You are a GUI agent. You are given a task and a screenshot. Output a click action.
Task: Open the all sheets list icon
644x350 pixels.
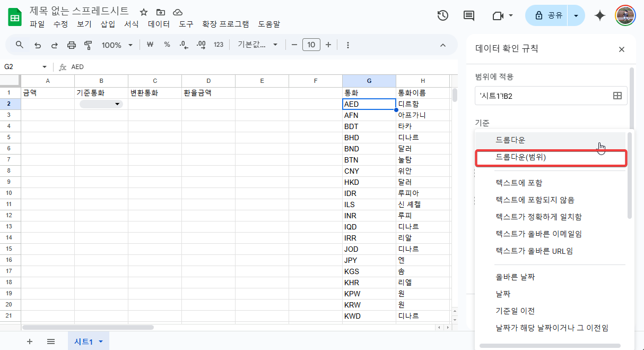click(x=51, y=342)
